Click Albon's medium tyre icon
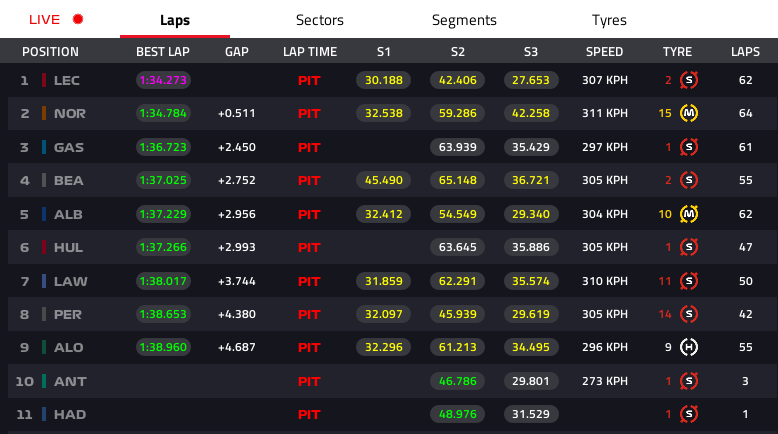778x434 pixels. click(688, 214)
